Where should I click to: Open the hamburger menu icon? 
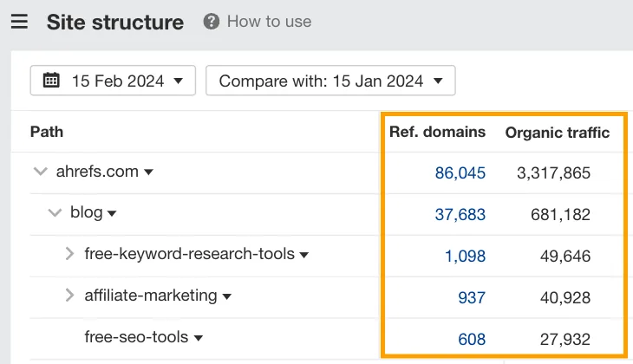(x=19, y=22)
